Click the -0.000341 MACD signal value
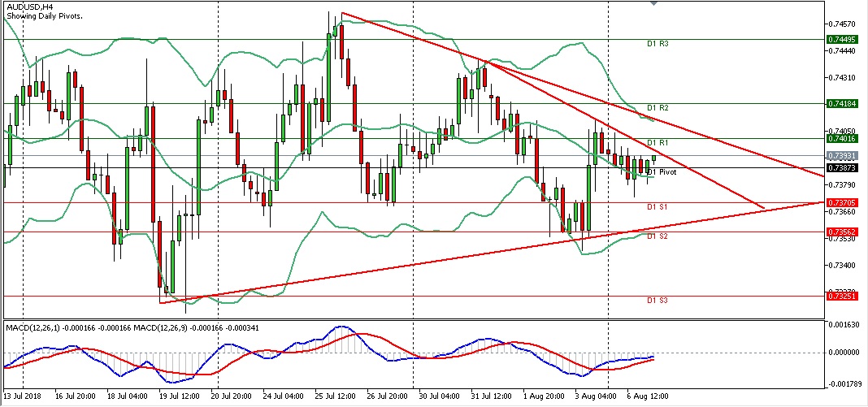868x407 pixels. [x=242, y=328]
